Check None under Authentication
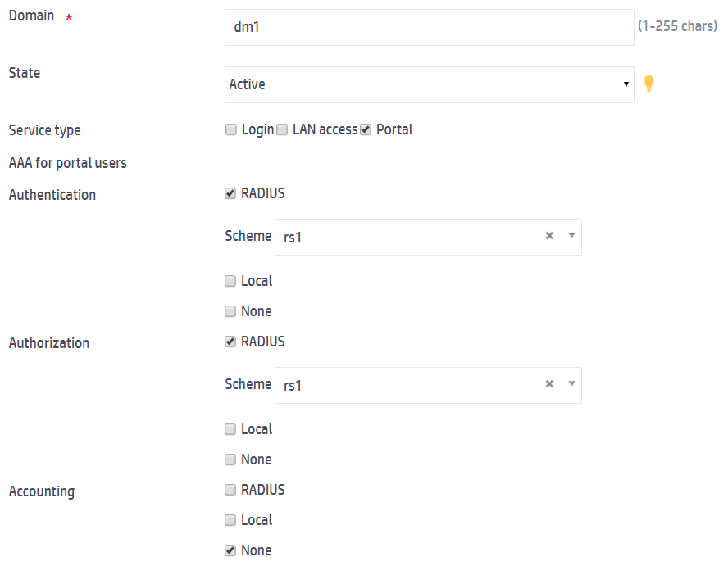 (x=230, y=311)
